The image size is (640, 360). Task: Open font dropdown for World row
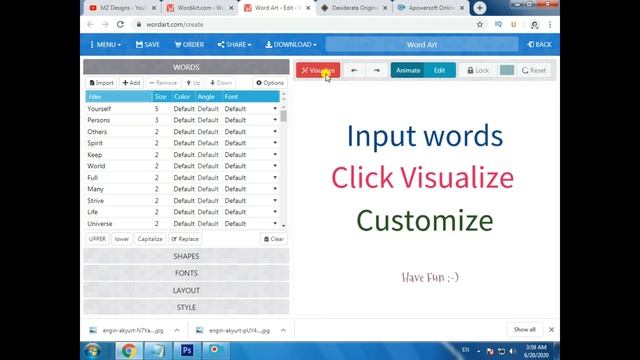coord(275,166)
